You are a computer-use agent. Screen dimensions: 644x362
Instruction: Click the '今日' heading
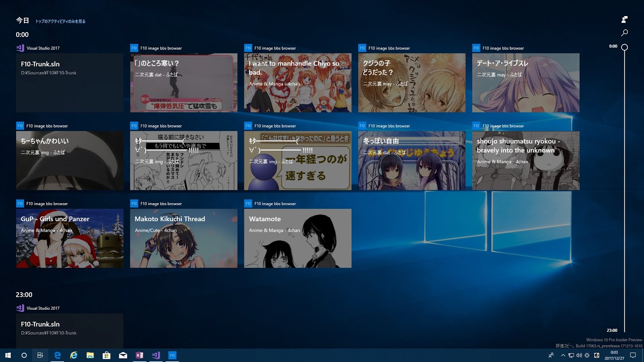[23, 20]
